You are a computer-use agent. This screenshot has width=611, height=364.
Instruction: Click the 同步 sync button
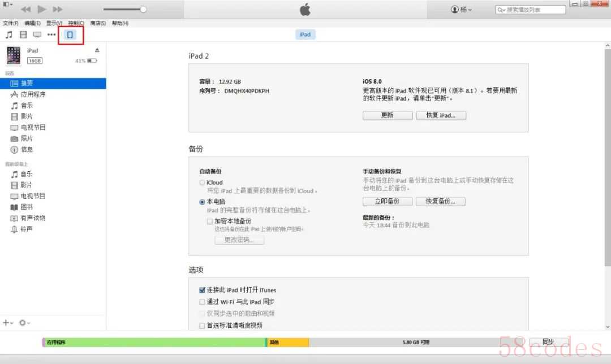tap(548, 342)
